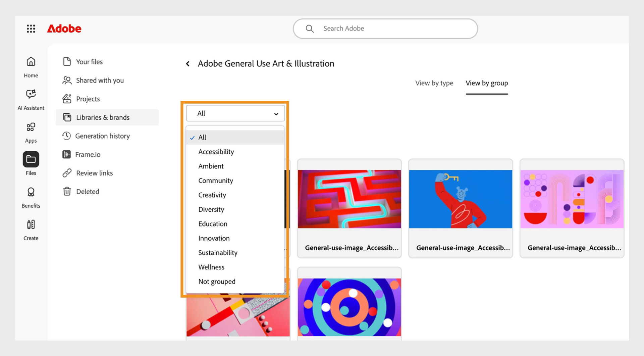Click the Deleted trash icon
This screenshot has width=644, height=356.
[x=67, y=191]
